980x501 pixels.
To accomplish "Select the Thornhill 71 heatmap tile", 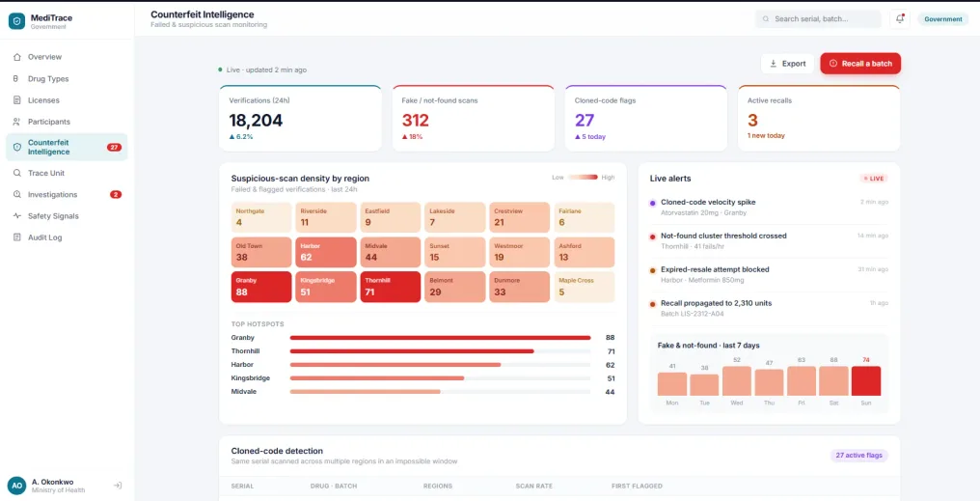I will (x=391, y=287).
